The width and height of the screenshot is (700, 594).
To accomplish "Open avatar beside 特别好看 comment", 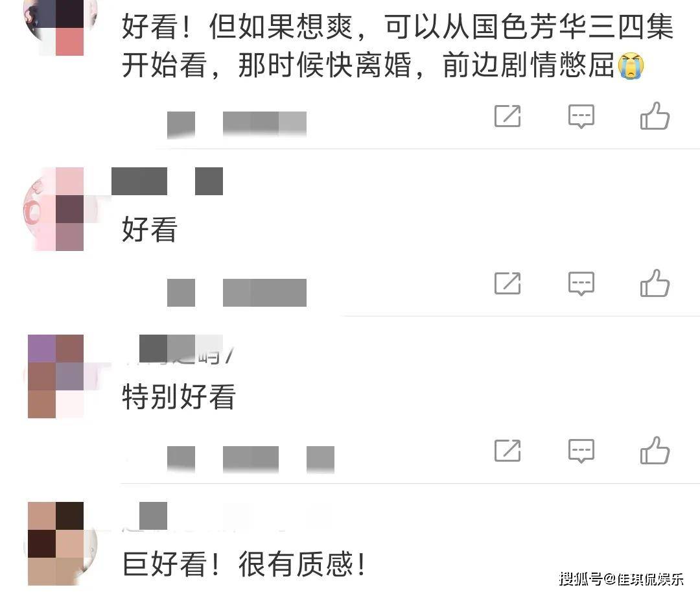I will pos(56,376).
